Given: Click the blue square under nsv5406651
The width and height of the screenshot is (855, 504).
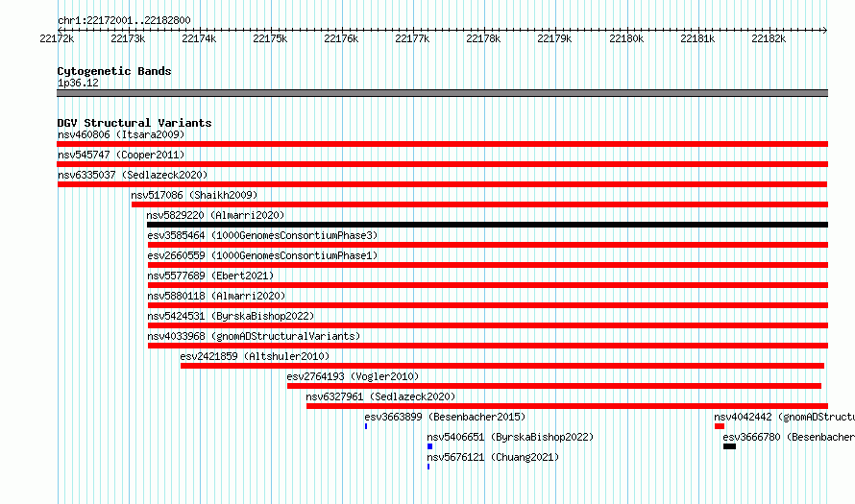Looking at the screenshot, I should point(429,446).
